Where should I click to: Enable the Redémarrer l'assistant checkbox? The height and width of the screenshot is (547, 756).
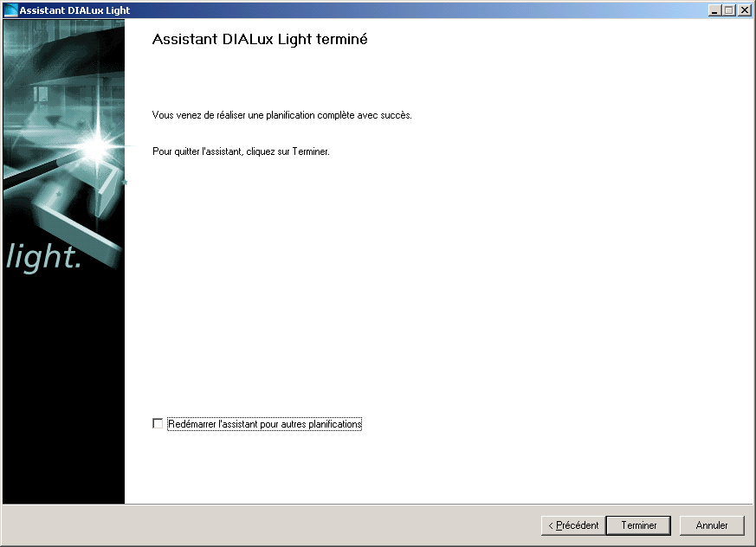158,423
